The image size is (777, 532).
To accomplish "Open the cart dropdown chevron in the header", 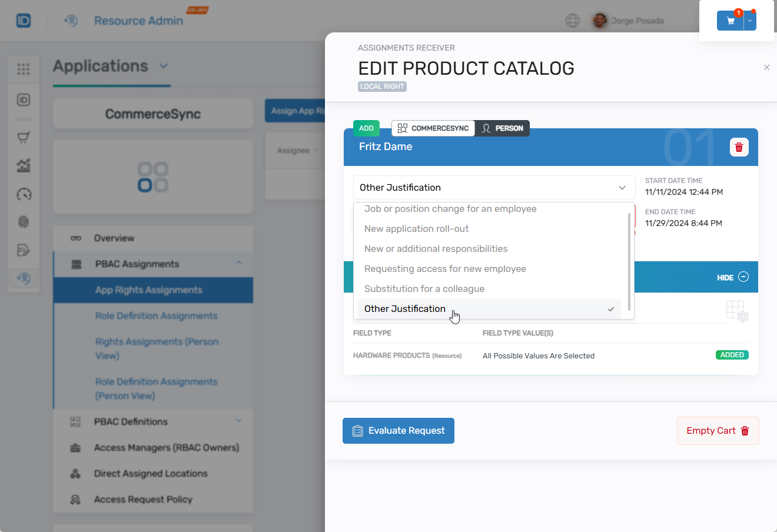I will pos(749,20).
